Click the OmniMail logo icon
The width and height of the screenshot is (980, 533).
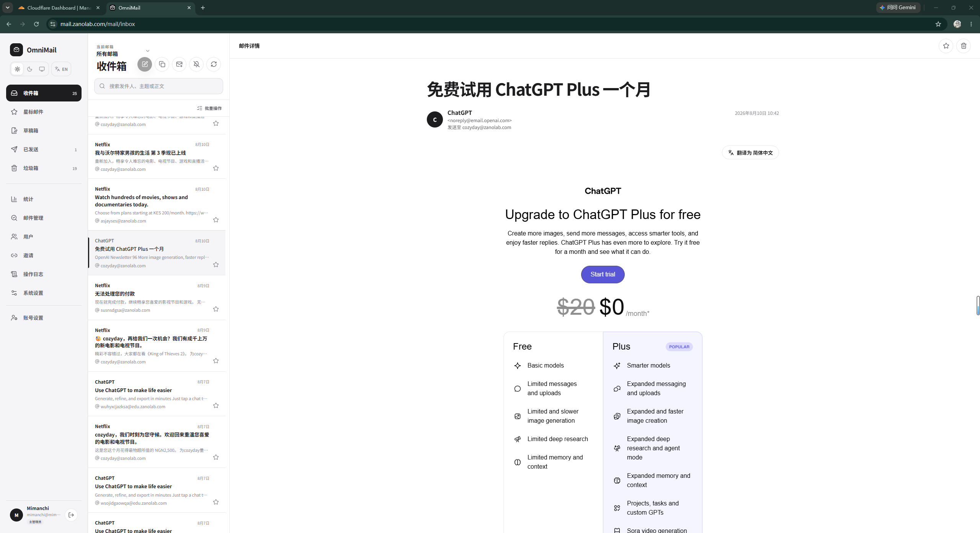tap(16, 50)
